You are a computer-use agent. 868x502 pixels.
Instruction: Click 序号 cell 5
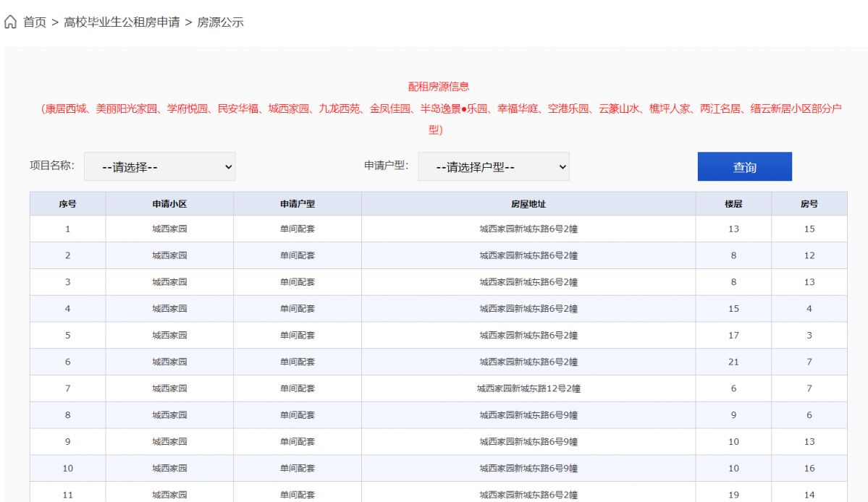(67, 335)
